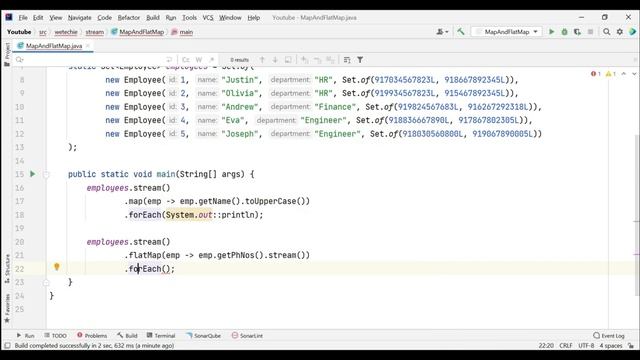Open the Project tool window
Image resolution: width=640 pixels, height=360 pixels.
[7, 54]
